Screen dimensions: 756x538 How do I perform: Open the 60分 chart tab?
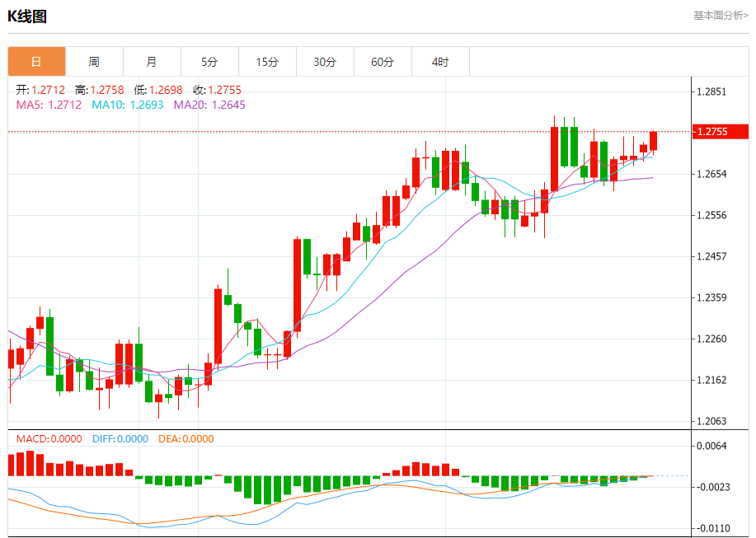coord(383,62)
